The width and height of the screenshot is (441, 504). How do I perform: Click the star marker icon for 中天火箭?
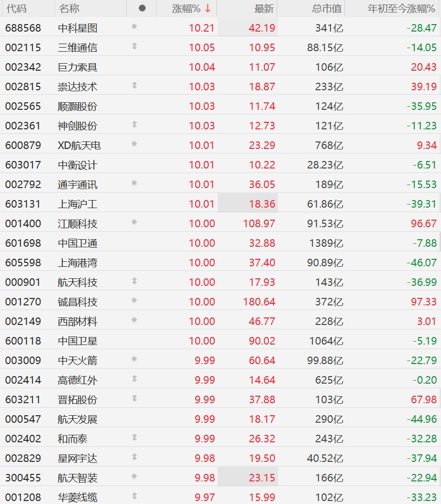[134, 359]
